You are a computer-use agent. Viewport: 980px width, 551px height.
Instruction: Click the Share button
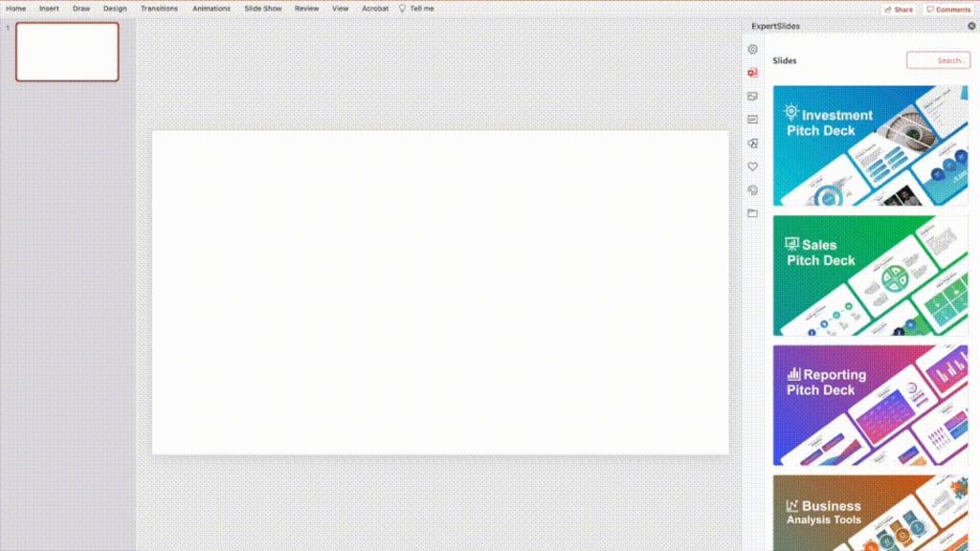(x=898, y=10)
